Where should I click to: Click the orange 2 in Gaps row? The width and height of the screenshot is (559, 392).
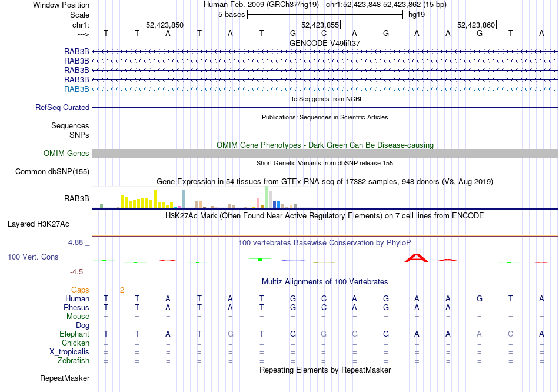click(122, 290)
